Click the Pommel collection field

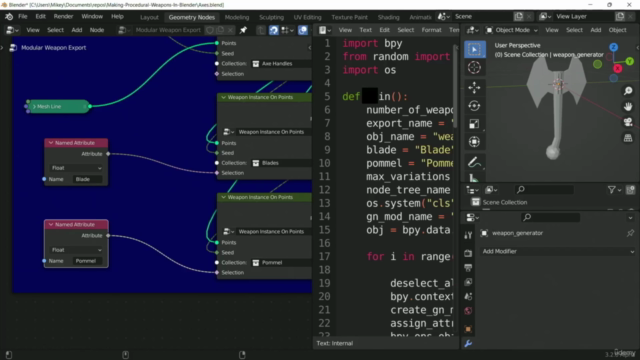coord(281,262)
